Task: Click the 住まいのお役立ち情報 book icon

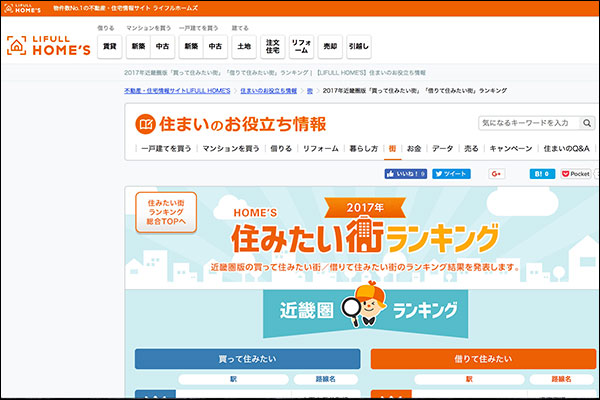Action: coord(146,125)
